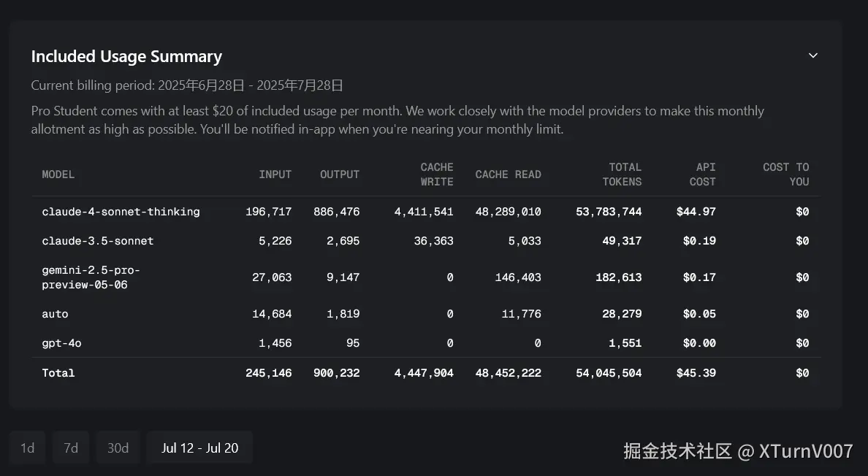Click the Total row API cost $45.39
The height and width of the screenshot is (476, 868).
696,373
